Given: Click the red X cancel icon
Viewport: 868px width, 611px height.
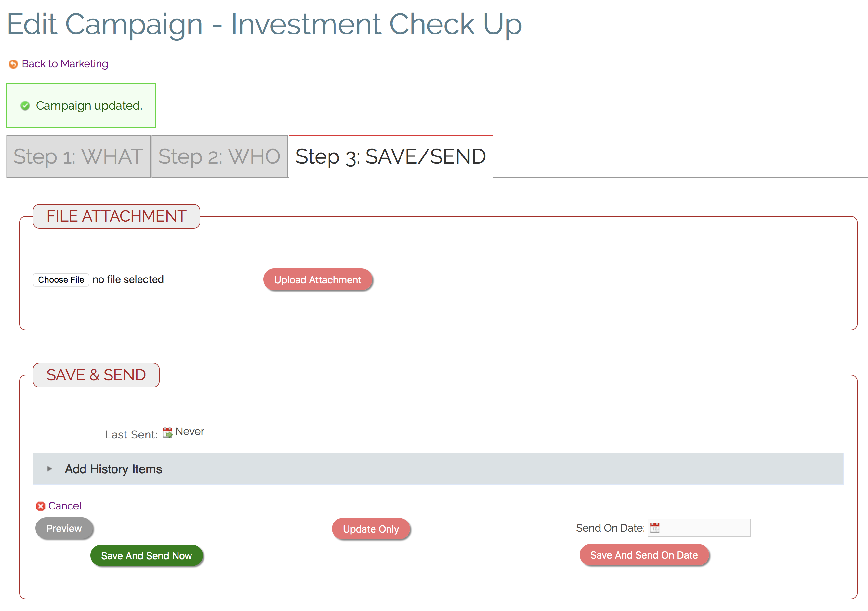Looking at the screenshot, I should 40,506.
